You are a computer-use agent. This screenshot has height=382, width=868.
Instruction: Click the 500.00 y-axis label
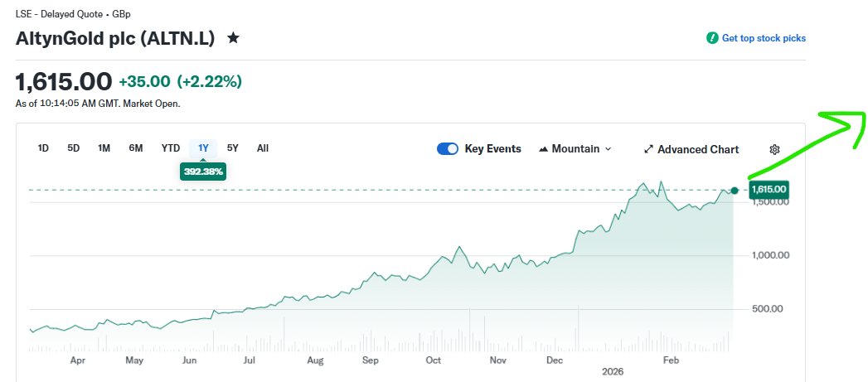767,308
